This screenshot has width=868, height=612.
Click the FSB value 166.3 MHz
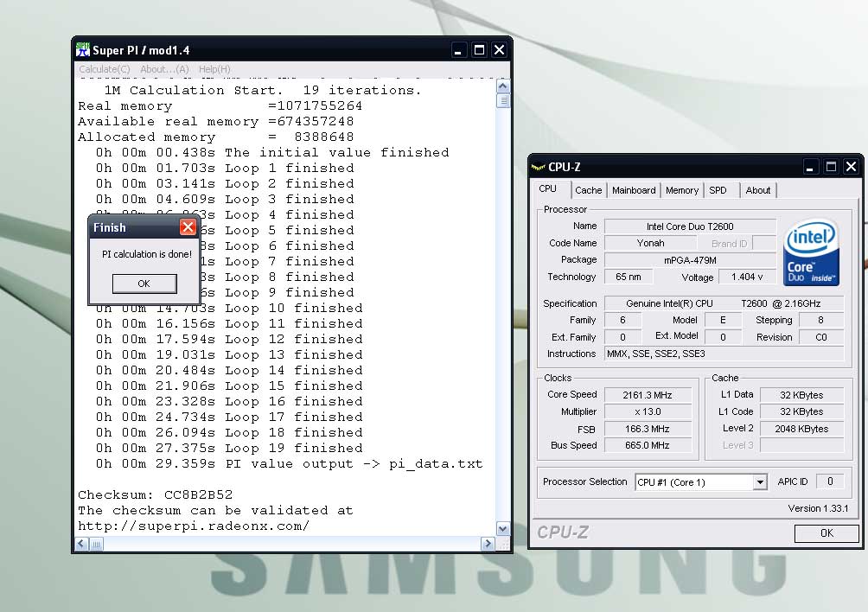point(648,429)
